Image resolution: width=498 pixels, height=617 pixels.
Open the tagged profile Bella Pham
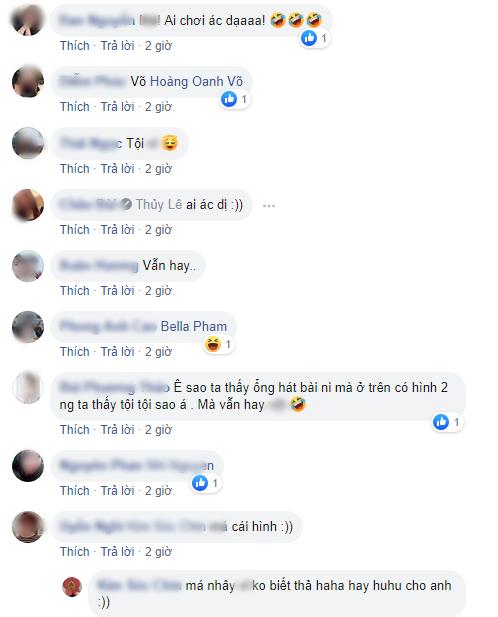pos(194,327)
